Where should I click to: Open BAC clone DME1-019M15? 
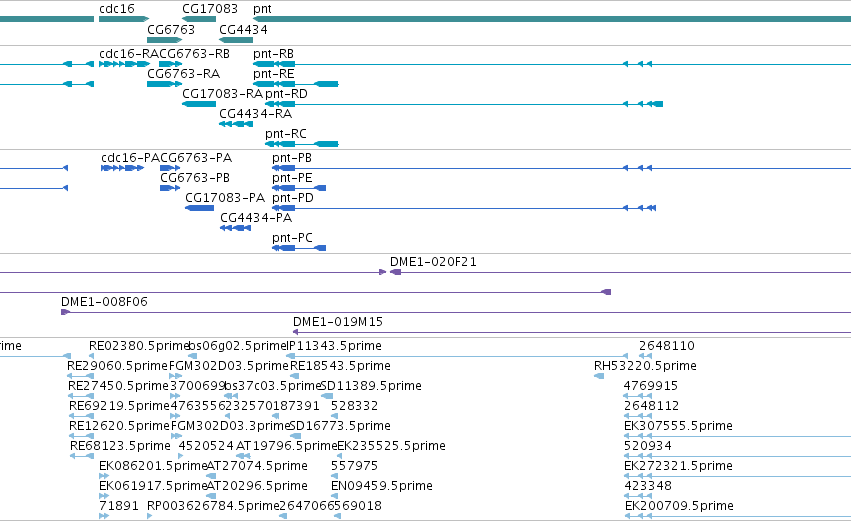(338, 322)
